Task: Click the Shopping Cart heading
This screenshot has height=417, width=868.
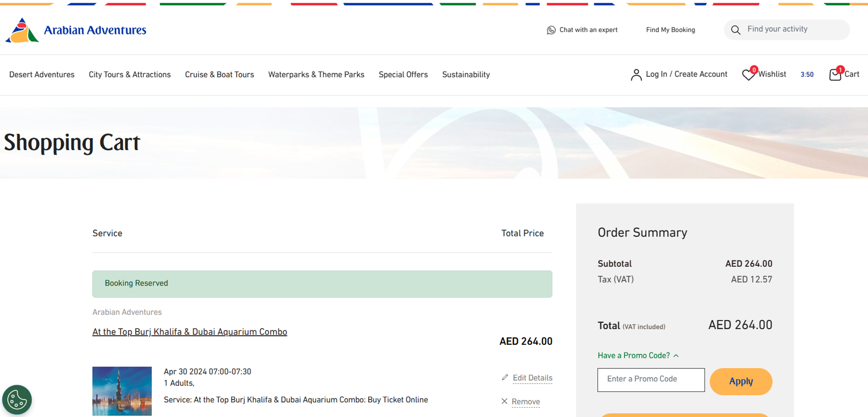Action: tap(72, 143)
